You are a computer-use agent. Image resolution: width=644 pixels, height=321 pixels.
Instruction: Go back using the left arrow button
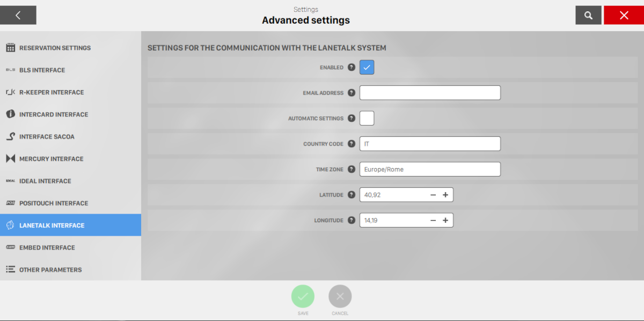click(x=18, y=16)
